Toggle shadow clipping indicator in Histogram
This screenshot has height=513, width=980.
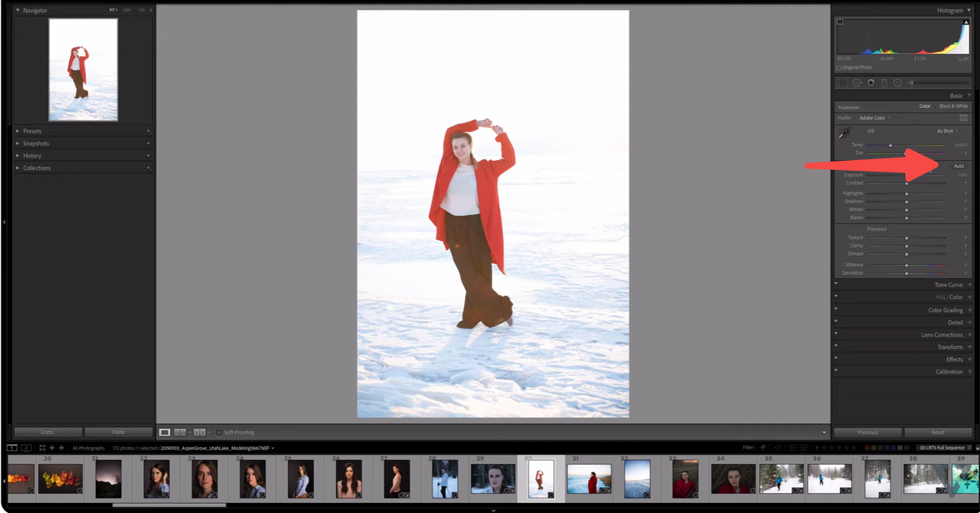pos(840,22)
